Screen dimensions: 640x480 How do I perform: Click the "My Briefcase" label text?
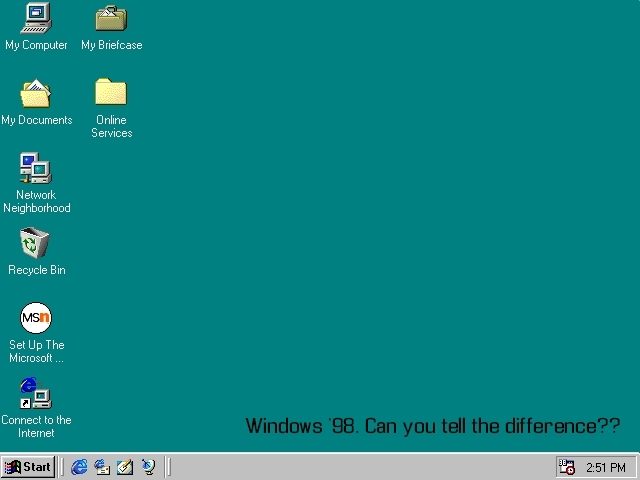pyautogui.click(x=111, y=45)
